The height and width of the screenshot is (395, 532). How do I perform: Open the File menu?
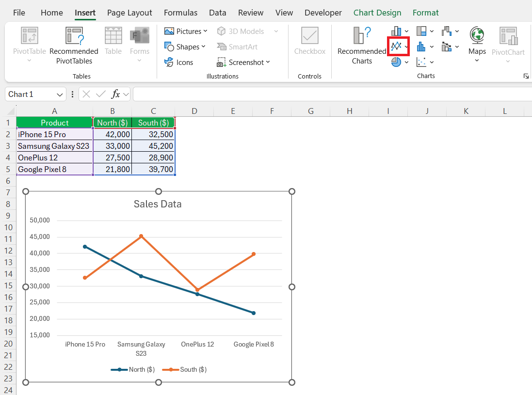click(19, 13)
